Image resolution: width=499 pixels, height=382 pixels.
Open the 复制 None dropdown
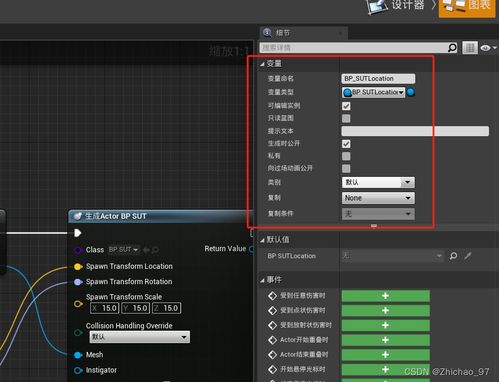[378, 198]
